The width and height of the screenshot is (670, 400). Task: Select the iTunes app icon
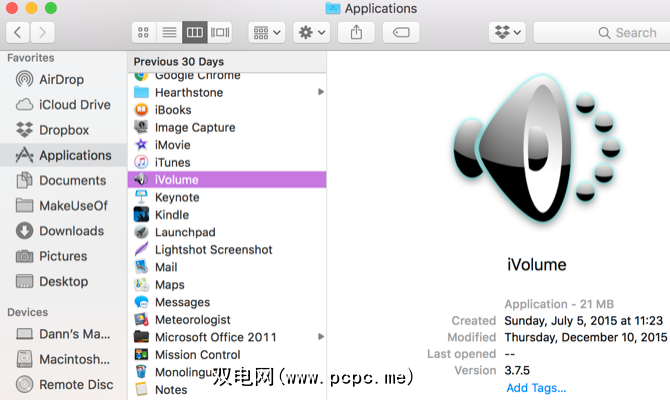coord(142,162)
